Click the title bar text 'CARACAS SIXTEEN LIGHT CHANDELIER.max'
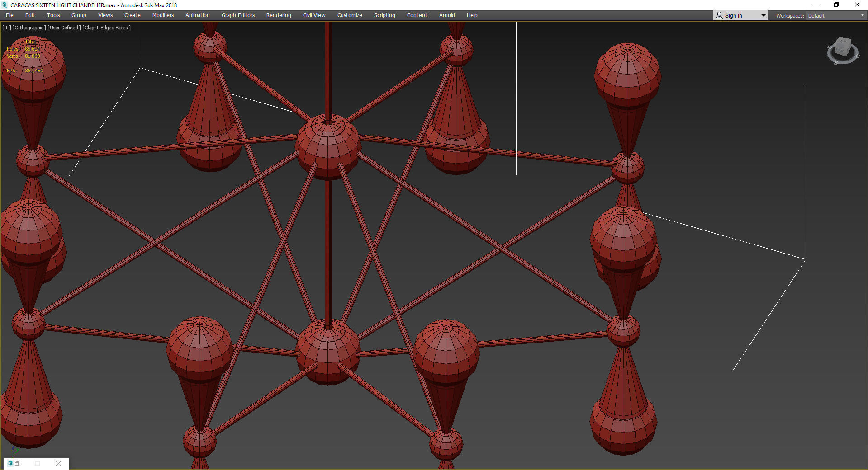 point(63,5)
